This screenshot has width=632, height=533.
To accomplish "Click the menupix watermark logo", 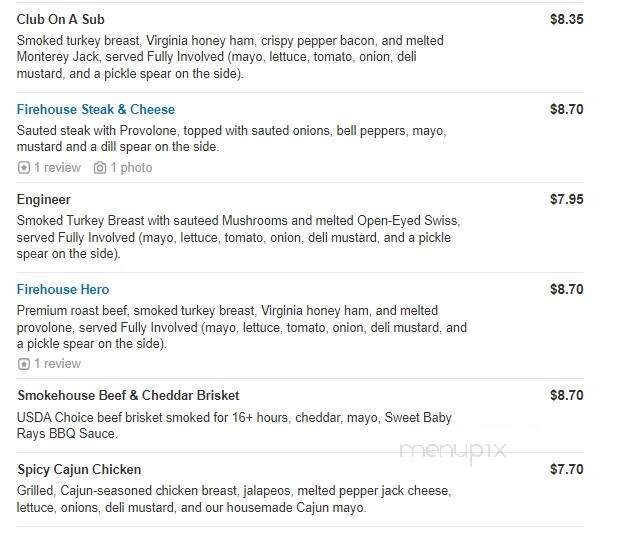I will [453, 450].
